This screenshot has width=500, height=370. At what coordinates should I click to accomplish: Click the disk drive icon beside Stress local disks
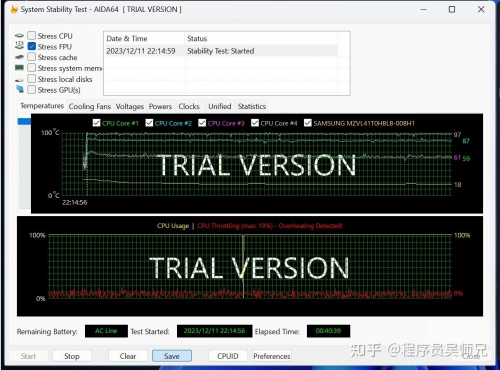19,80
